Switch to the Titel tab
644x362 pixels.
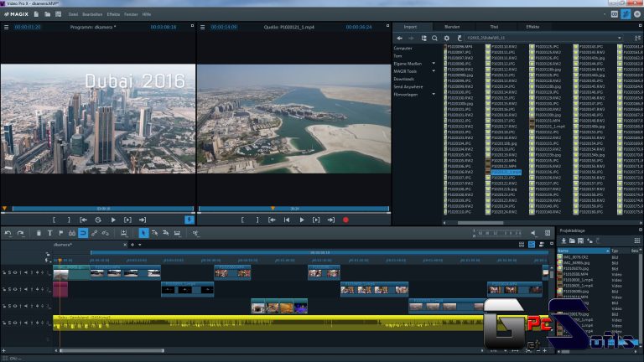point(494,27)
